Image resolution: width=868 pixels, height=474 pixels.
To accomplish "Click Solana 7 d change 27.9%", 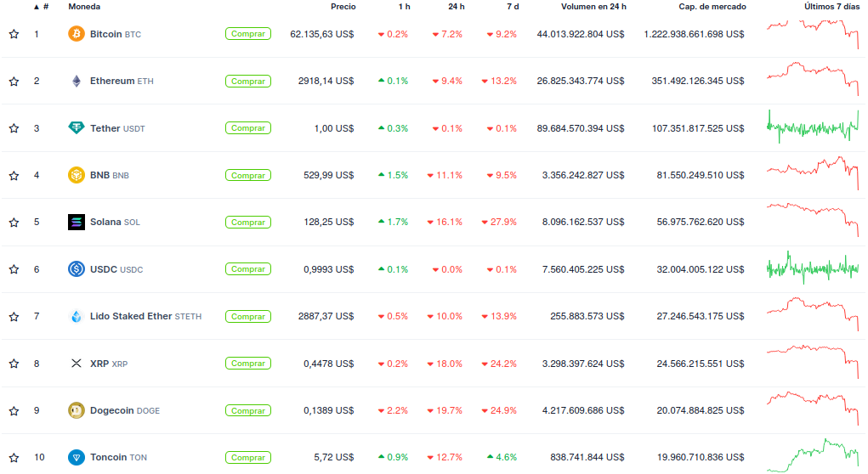I will [x=499, y=222].
